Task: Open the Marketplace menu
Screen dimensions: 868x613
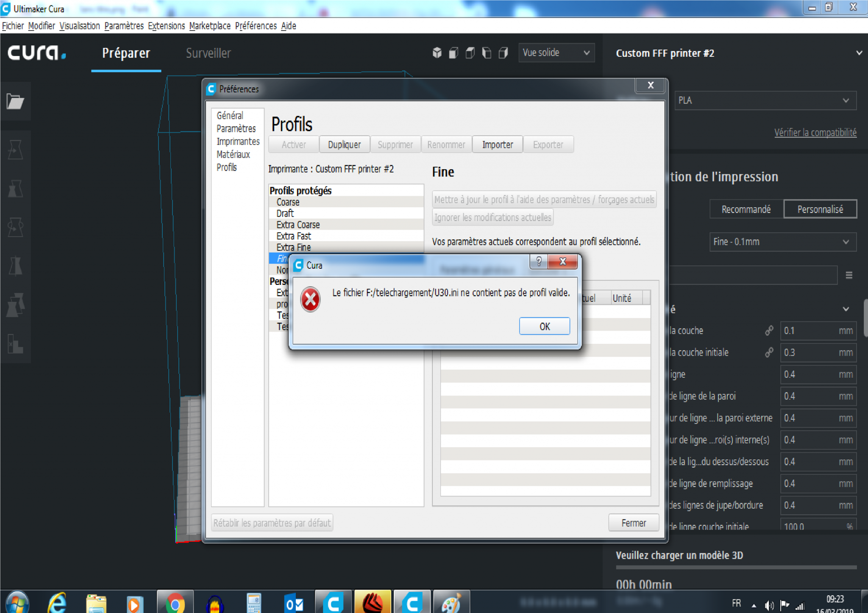Action: coord(210,26)
